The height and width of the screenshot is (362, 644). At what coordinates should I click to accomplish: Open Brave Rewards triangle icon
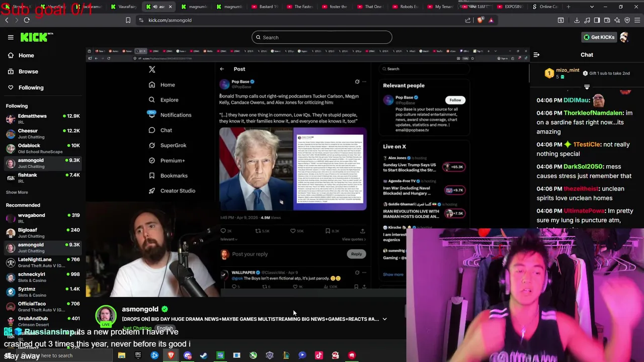click(x=491, y=20)
